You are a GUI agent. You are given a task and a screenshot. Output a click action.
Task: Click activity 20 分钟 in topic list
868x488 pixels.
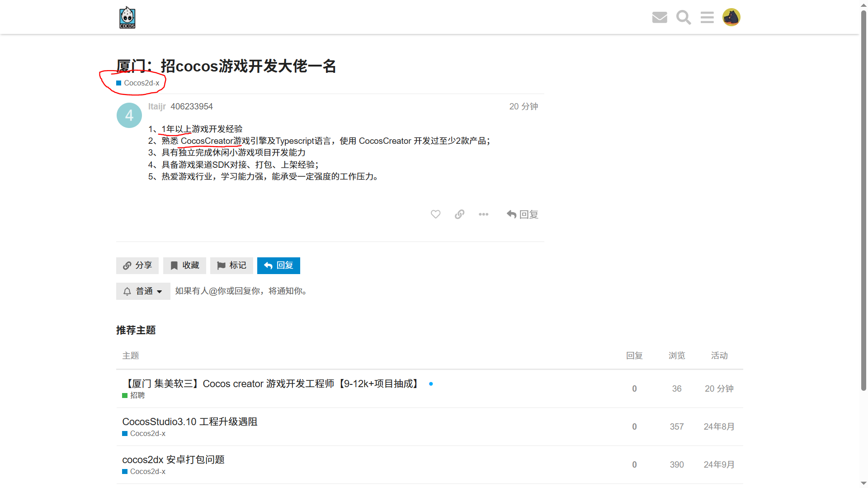pyautogui.click(x=719, y=389)
